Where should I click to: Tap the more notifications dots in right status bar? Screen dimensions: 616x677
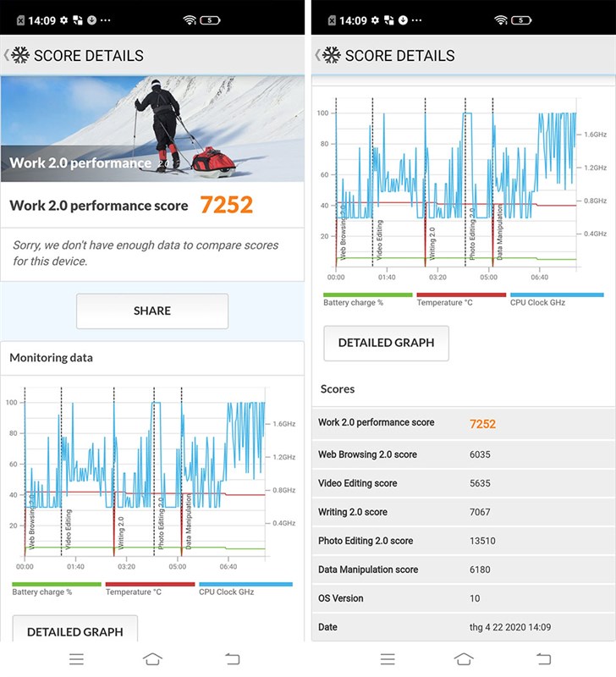point(416,20)
